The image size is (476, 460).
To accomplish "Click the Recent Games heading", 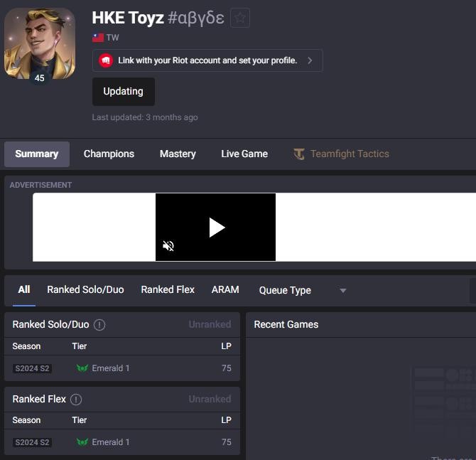I will point(286,324).
